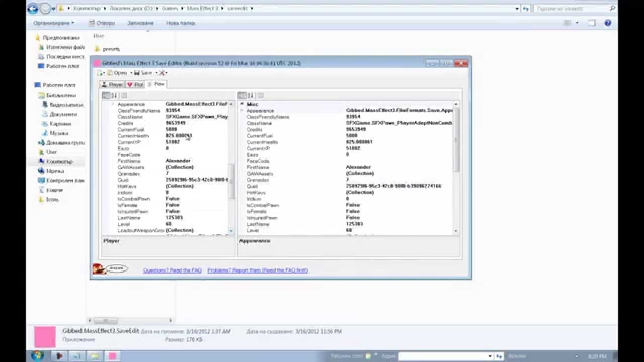This screenshot has width=644, height=362.
Task: Open view options dropdown arrow in Explorer
Action: [577, 23]
